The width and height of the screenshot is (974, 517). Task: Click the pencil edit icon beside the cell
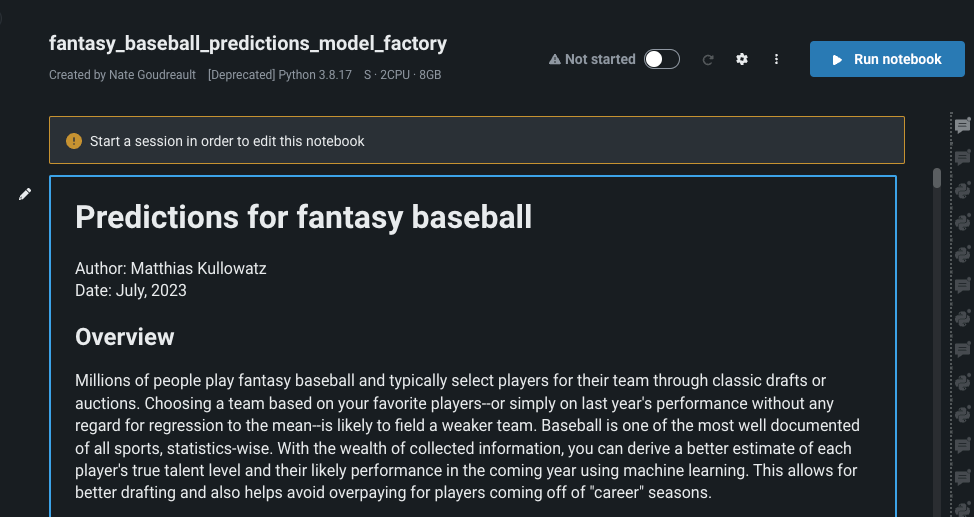click(x=25, y=194)
